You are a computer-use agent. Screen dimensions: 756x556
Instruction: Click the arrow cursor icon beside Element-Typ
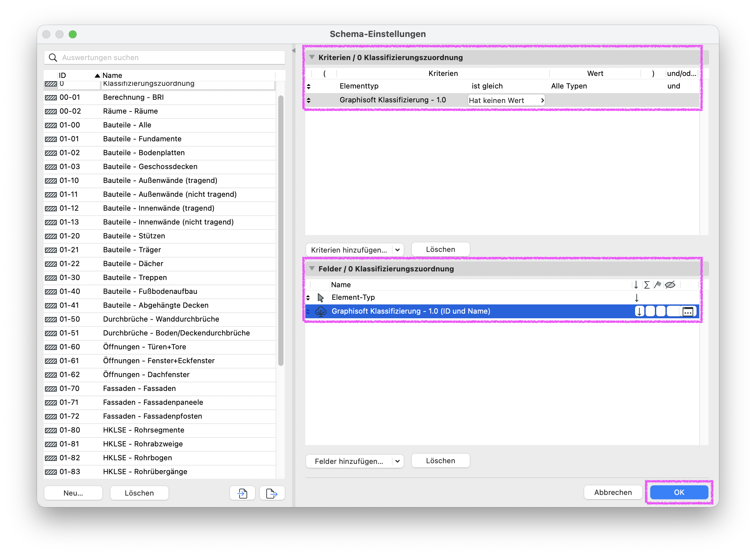point(321,297)
